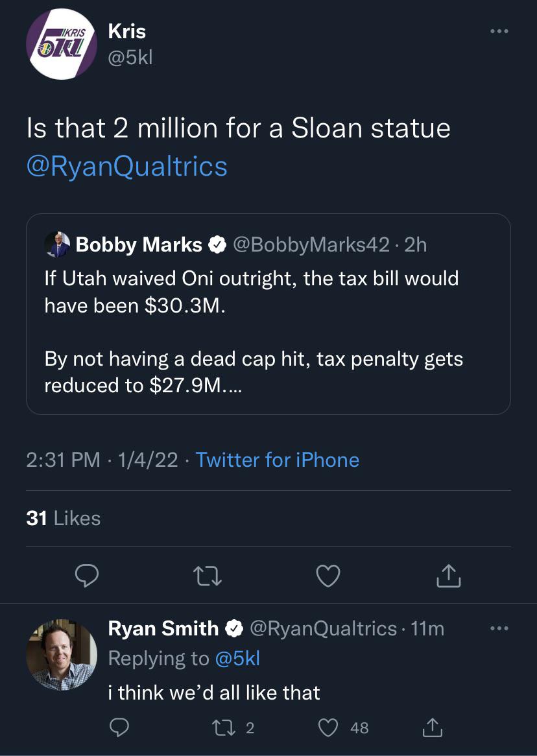The height and width of the screenshot is (756, 537).
Task: Open more options on Kris's tweet
Action: pyautogui.click(x=499, y=31)
